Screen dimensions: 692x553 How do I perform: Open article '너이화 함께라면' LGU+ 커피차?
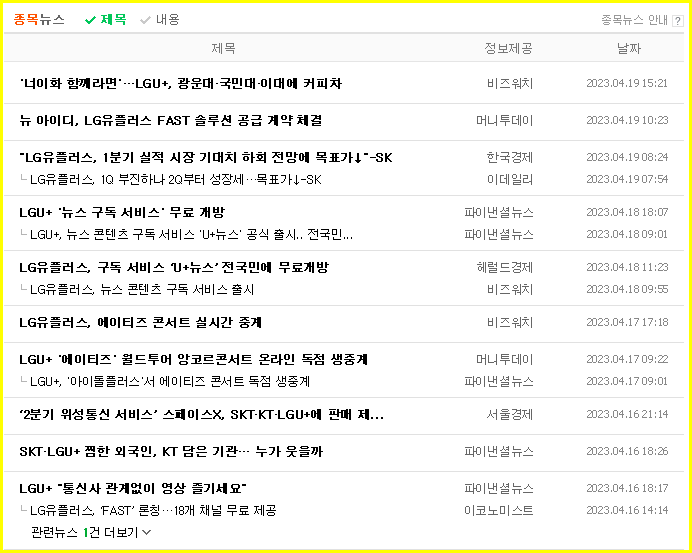(x=181, y=83)
